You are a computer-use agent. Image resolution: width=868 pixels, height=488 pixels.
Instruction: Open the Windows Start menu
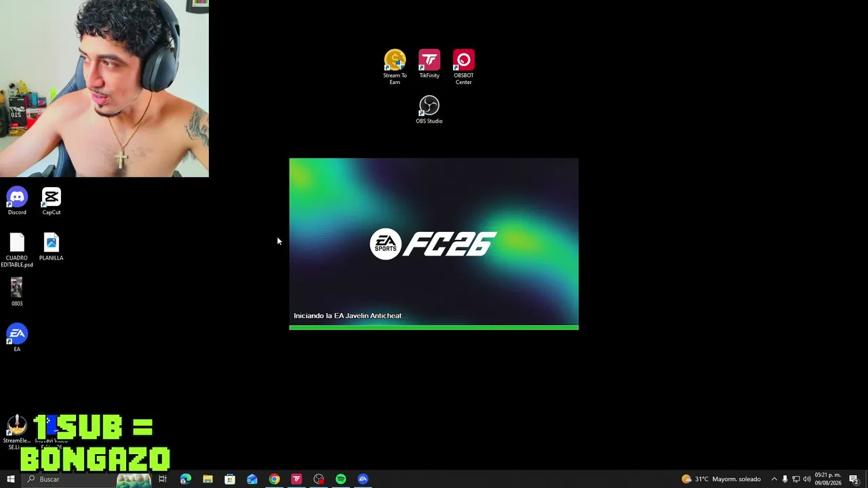pos(10,479)
